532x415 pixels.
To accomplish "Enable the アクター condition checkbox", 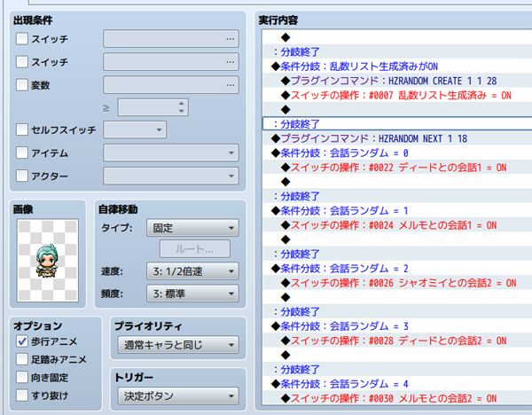I will (22, 176).
